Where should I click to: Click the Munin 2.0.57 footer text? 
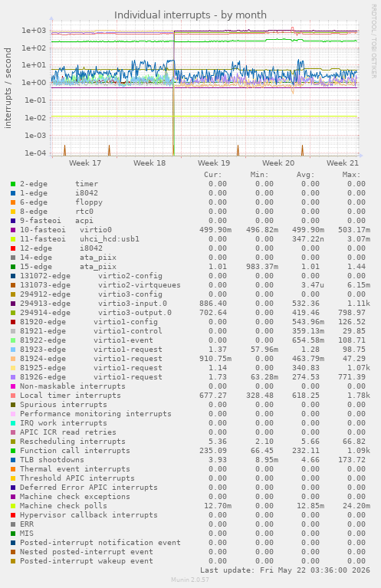(x=190, y=580)
